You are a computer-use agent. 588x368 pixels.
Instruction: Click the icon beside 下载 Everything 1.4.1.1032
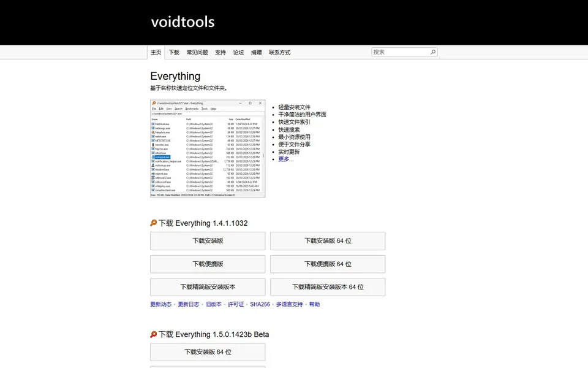[153, 223]
